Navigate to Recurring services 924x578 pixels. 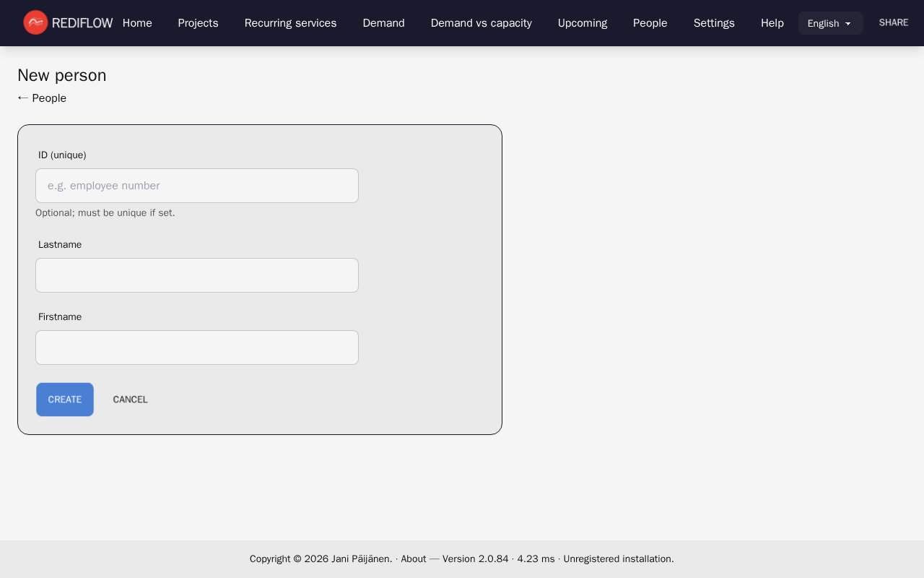(x=290, y=23)
